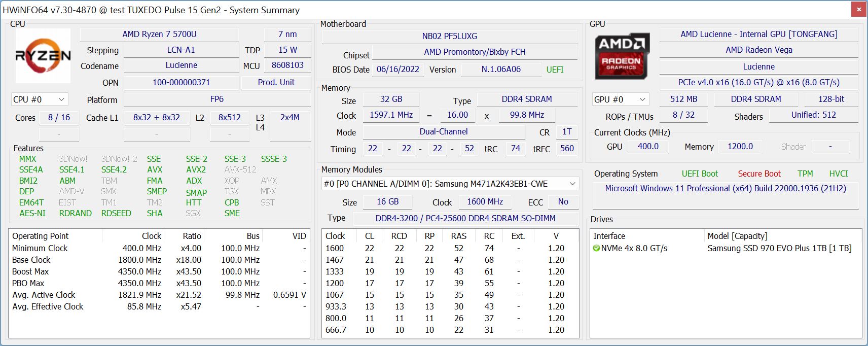Click the AMD Radeon Vega field
This screenshot has height=346, width=868.
tap(758, 50)
